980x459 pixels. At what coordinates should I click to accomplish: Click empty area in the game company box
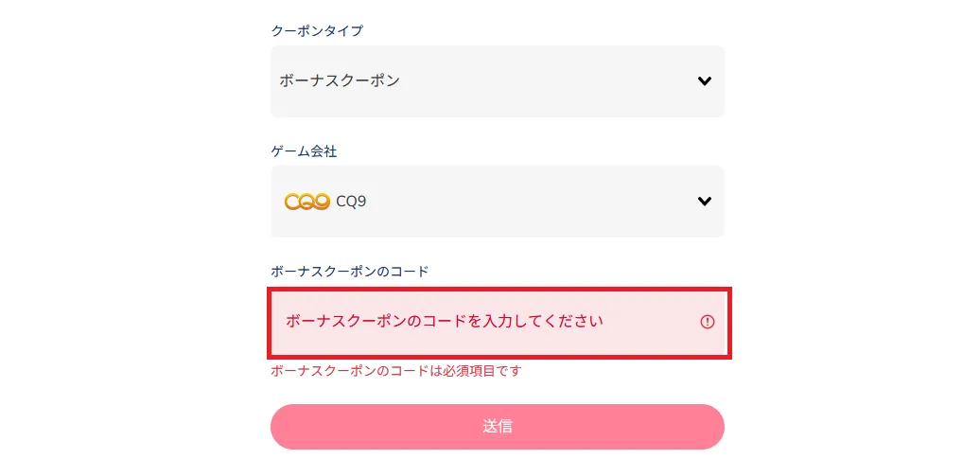530,202
